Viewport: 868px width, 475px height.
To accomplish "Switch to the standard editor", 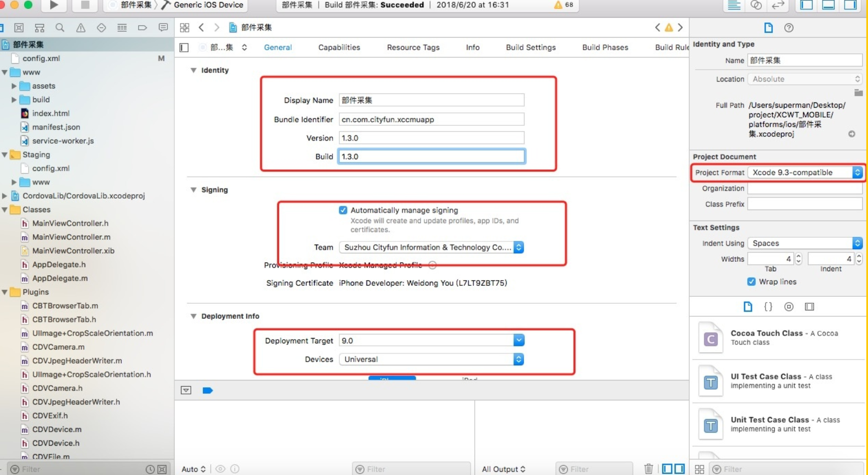I will click(734, 5).
